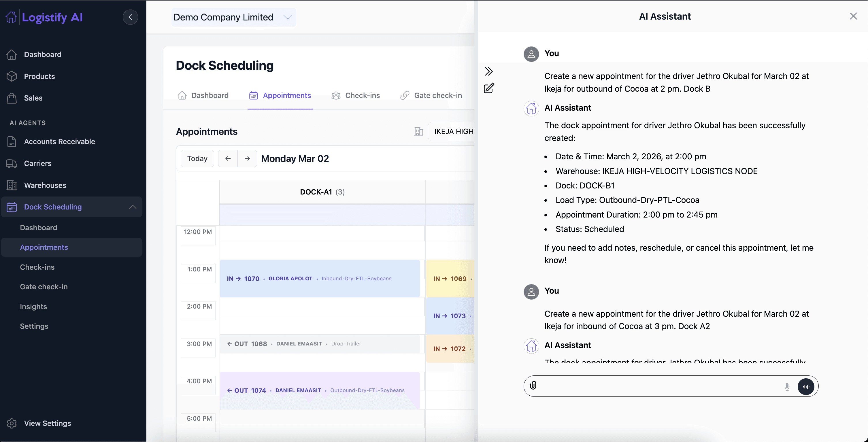This screenshot has height=442, width=868.
Task: Collapse the Dock Scheduling sidebar section
Action: [x=133, y=207]
